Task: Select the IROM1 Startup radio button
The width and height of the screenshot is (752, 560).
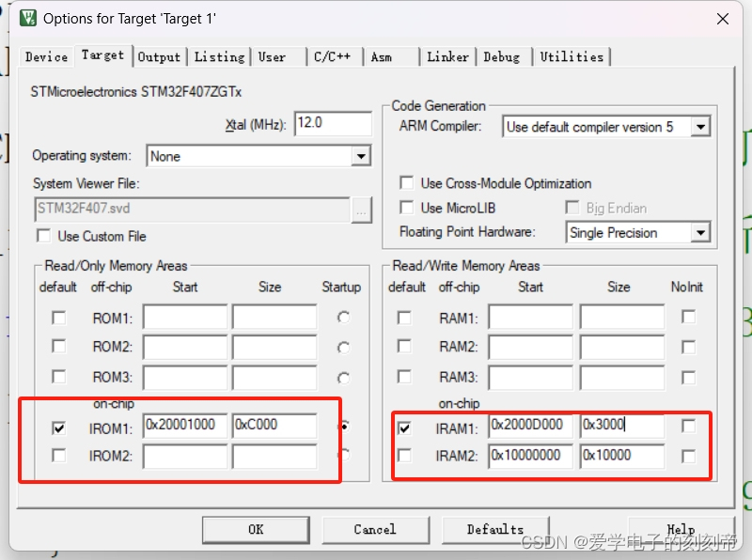Action: [x=344, y=427]
